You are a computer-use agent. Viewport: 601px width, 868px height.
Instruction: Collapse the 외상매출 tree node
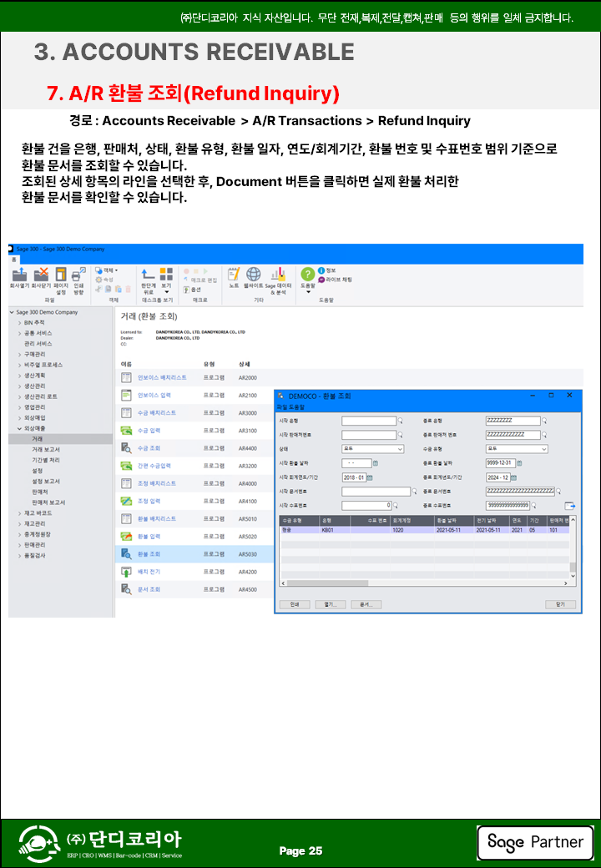pos(20,428)
